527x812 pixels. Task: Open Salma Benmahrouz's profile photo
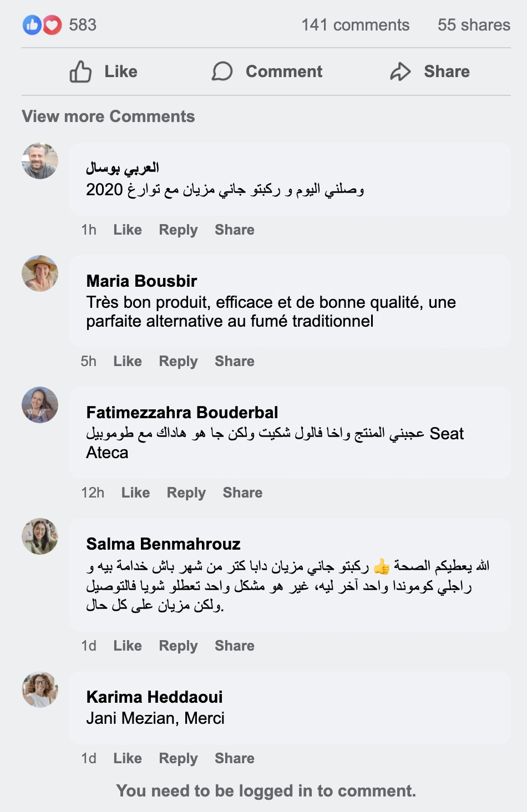click(x=40, y=536)
